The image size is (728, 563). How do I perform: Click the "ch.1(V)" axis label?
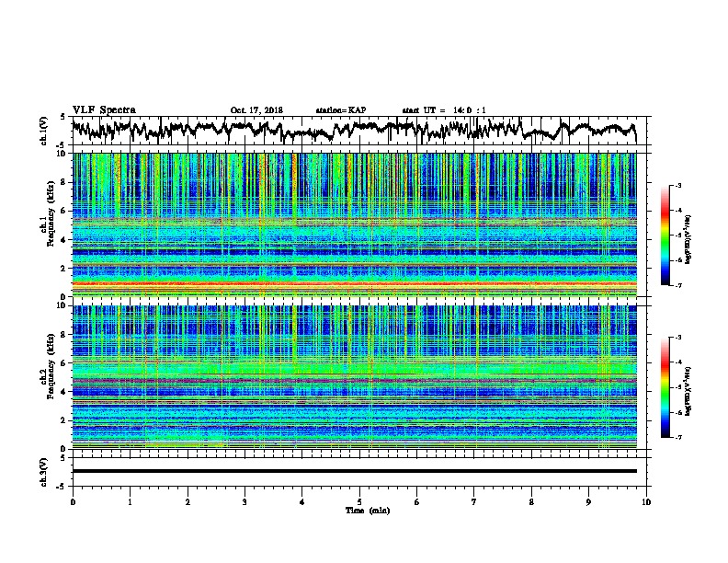pyautogui.click(x=43, y=131)
